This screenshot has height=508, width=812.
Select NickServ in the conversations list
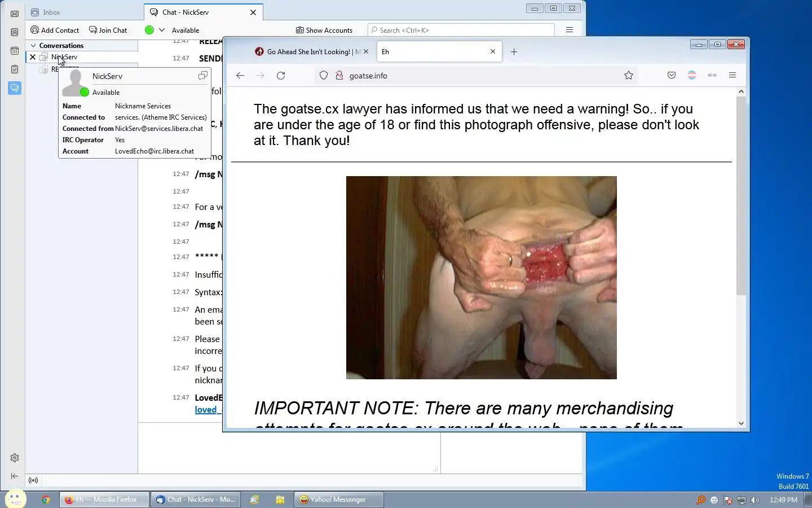(82, 57)
